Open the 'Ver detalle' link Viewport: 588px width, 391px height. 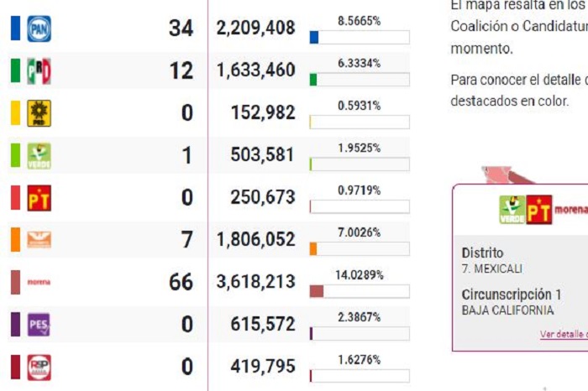(563, 334)
